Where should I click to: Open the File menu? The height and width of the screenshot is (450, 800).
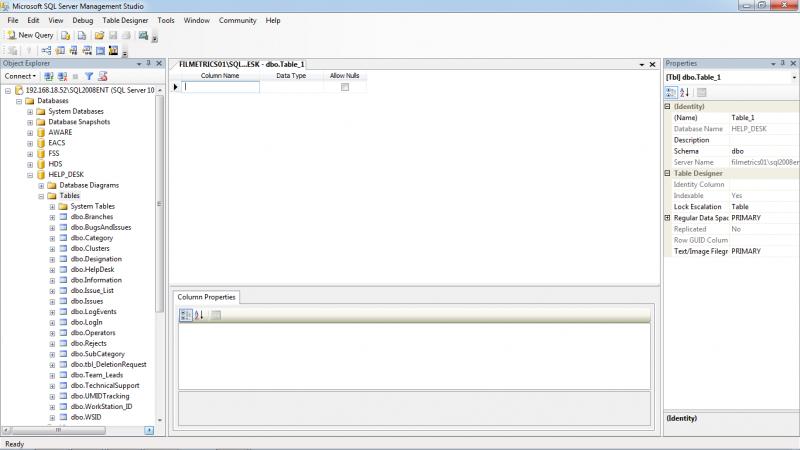coord(13,20)
